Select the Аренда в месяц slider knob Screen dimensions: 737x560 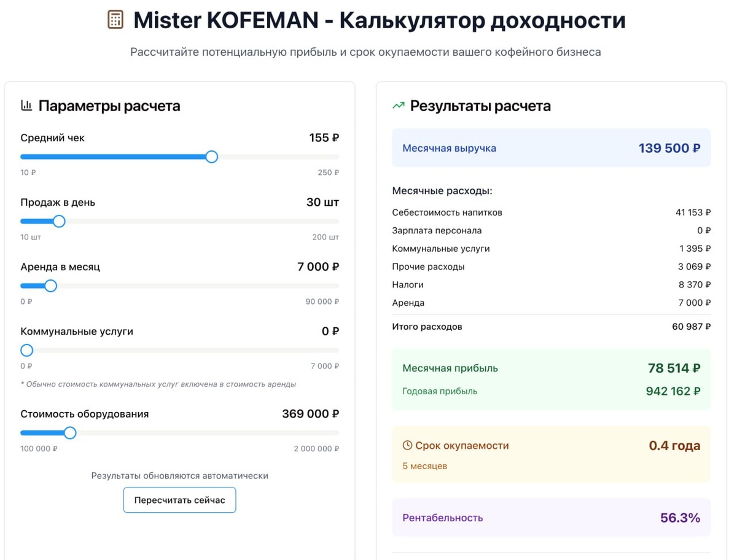[51, 286]
